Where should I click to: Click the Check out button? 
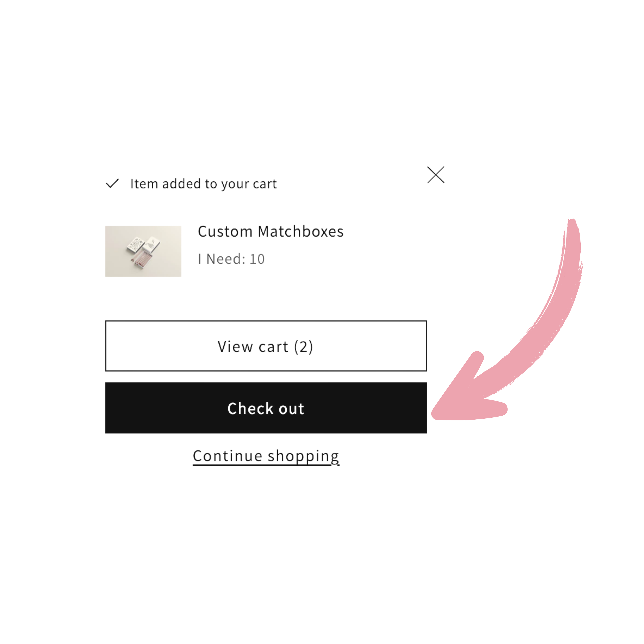click(x=266, y=408)
